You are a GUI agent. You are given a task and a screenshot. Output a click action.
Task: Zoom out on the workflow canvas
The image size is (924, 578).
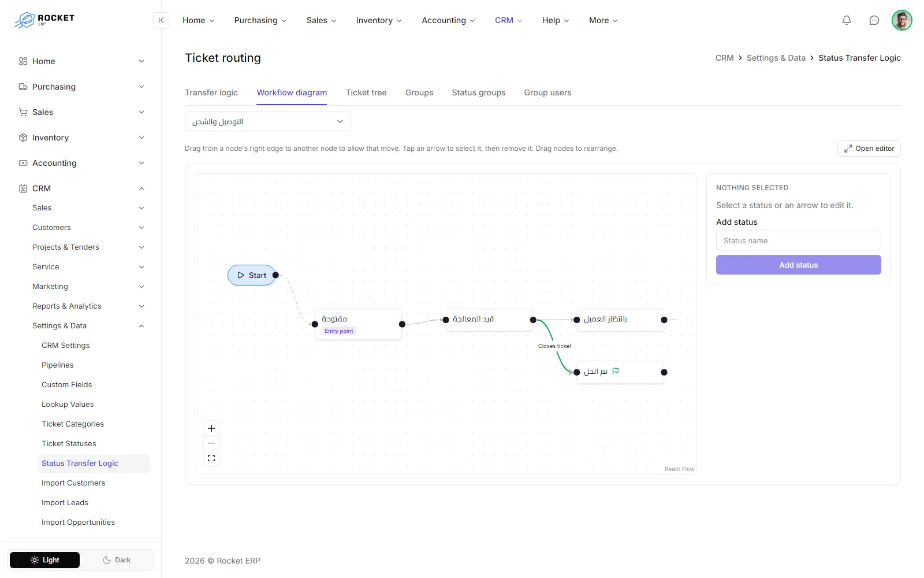[211, 443]
